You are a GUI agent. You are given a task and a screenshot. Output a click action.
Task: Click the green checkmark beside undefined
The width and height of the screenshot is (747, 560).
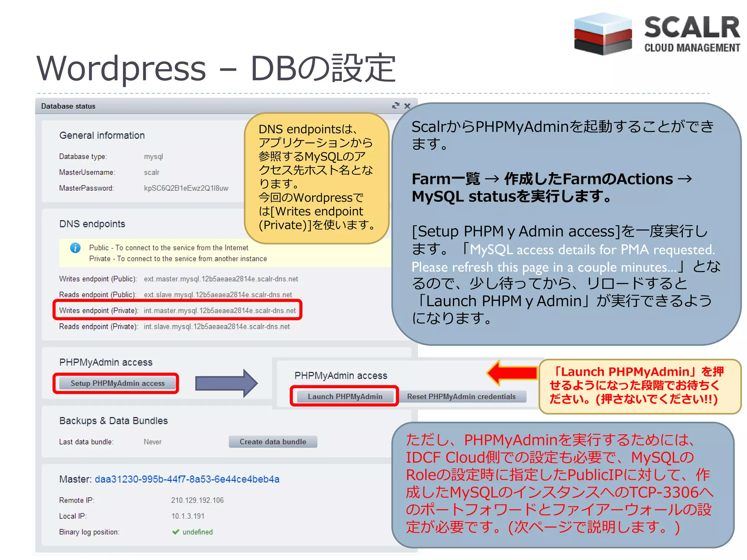[175, 532]
